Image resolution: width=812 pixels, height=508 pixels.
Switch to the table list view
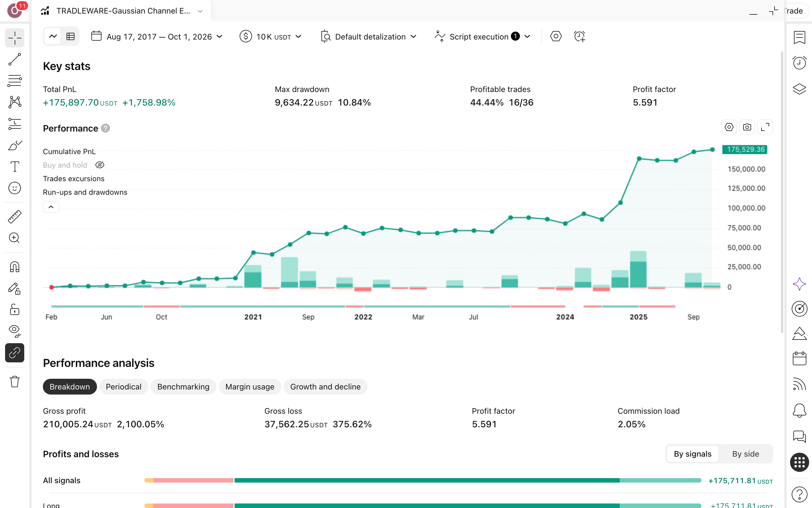pyautogui.click(x=70, y=36)
